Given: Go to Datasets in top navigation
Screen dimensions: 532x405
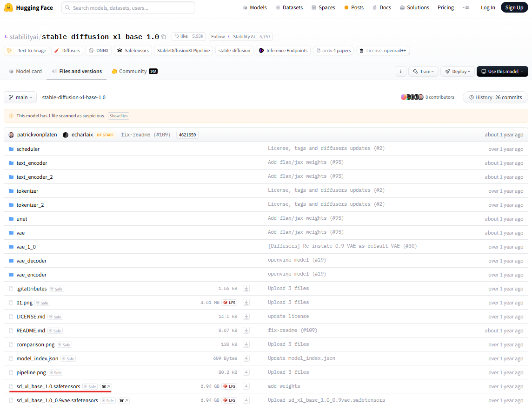Looking at the screenshot, I should coord(289,7).
